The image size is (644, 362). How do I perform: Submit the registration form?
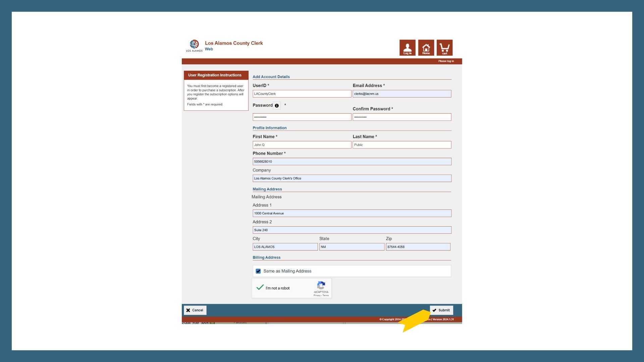tap(441, 310)
